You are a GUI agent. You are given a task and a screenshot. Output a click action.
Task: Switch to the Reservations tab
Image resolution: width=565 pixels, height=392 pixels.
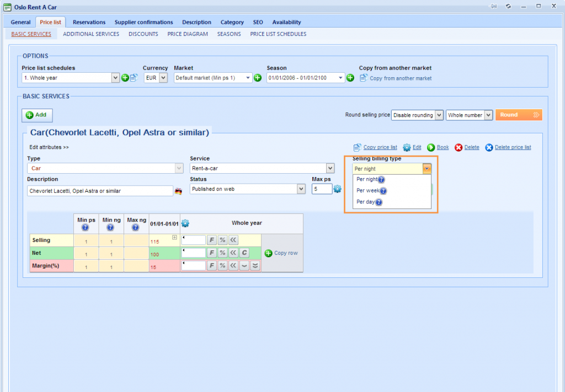(x=89, y=22)
